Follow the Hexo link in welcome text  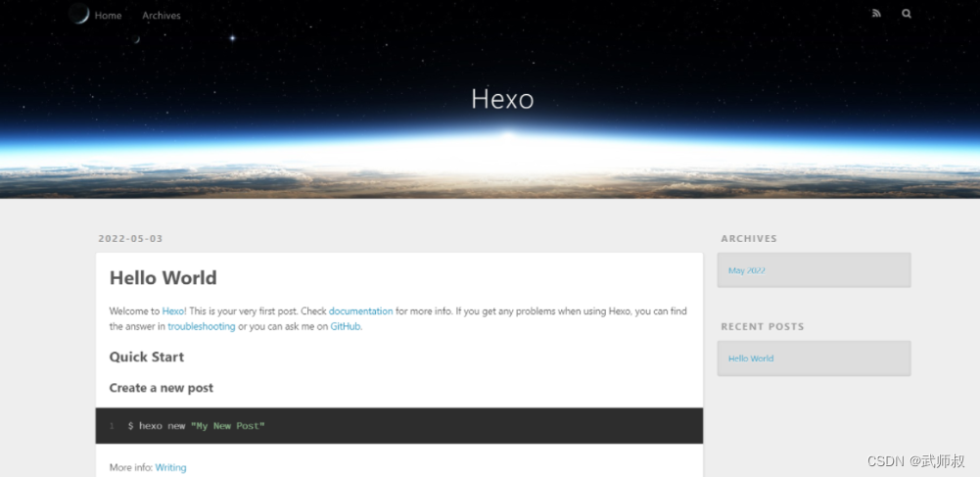tap(173, 310)
